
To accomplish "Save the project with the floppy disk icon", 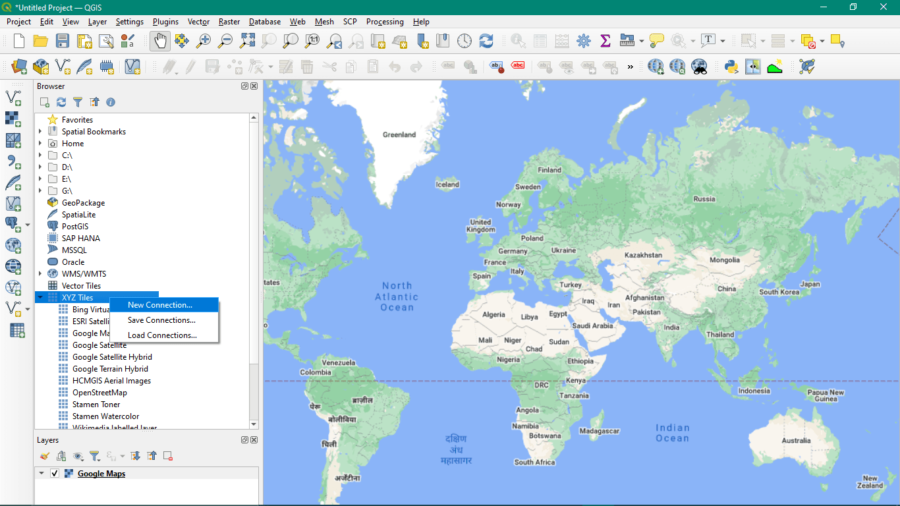I will (x=62, y=41).
